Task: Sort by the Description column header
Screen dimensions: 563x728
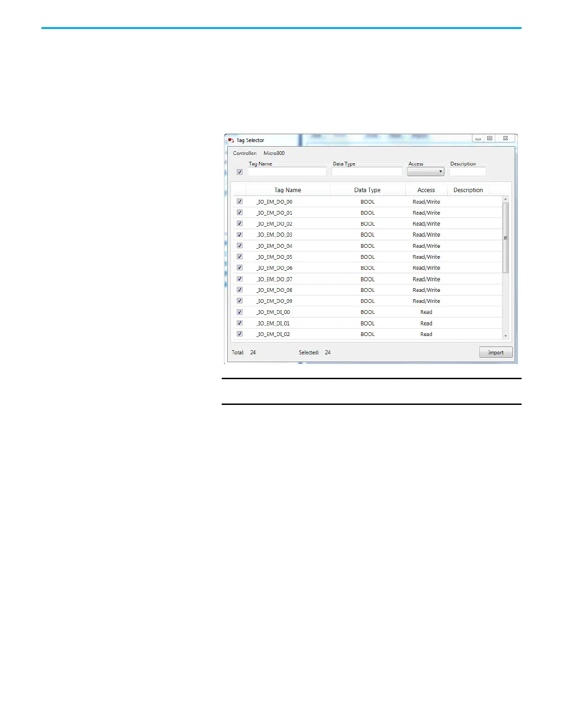Action: point(468,190)
